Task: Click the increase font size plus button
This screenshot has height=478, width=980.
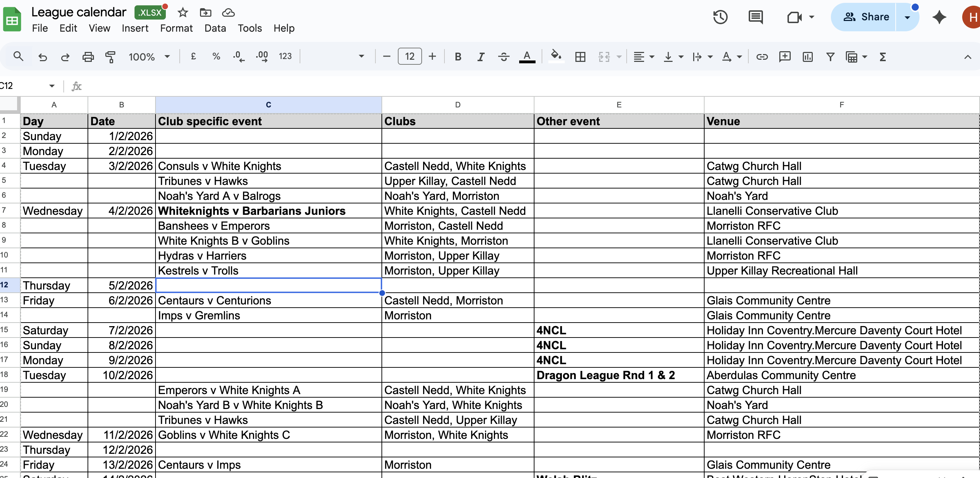Action: click(x=432, y=57)
